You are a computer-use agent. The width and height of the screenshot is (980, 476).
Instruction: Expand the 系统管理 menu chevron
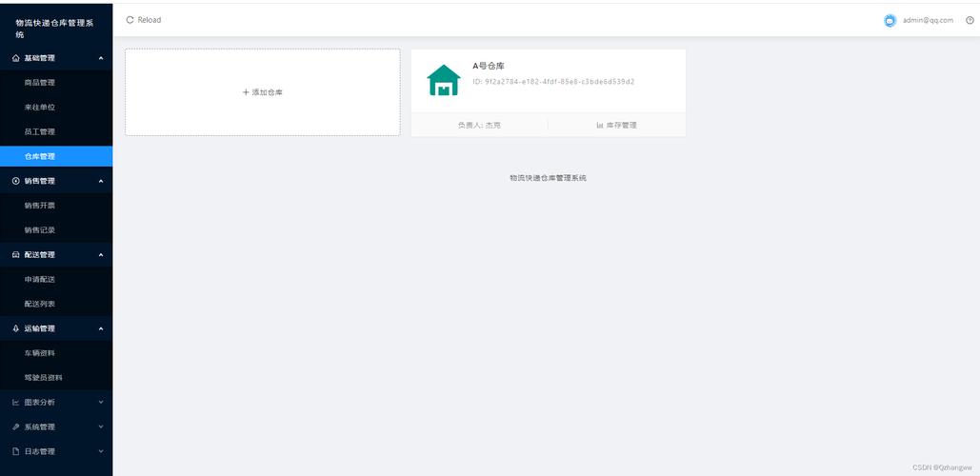101,426
